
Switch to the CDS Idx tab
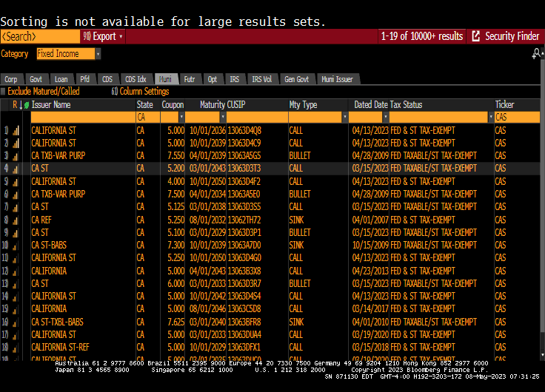point(135,79)
